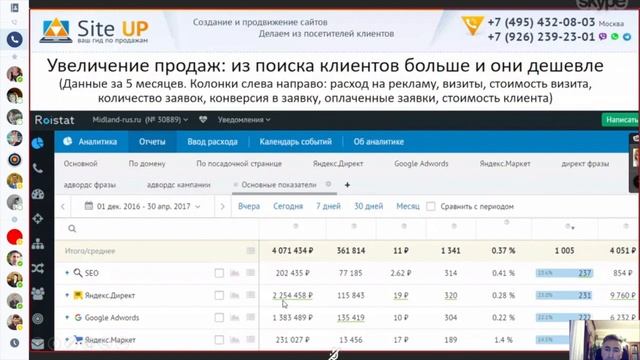Enable Сравнить с периодом checkbox
This screenshot has height=360, width=640.
(x=431, y=206)
